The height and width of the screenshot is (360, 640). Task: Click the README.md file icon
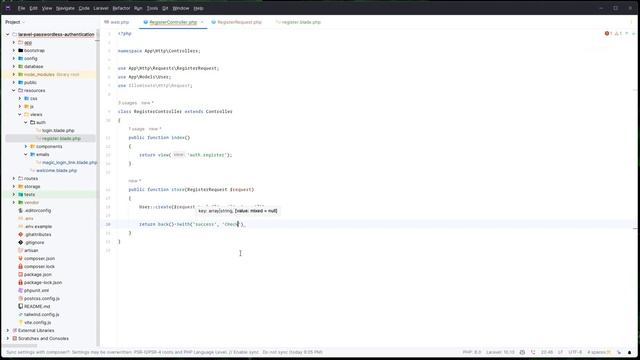(20, 306)
